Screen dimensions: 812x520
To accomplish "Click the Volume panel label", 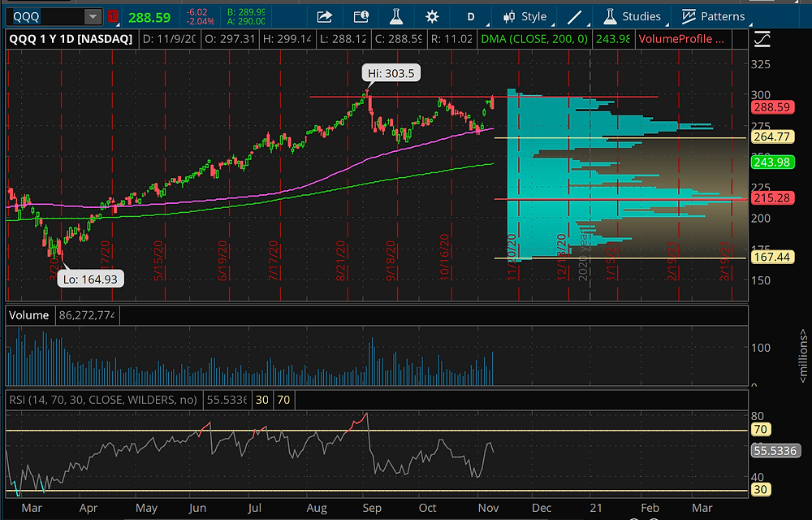I will (x=29, y=315).
